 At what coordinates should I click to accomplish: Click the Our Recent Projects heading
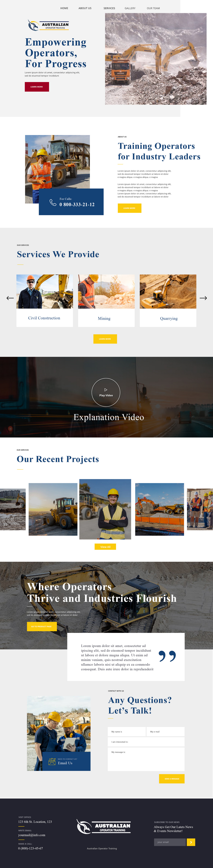pyautogui.click(x=58, y=459)
